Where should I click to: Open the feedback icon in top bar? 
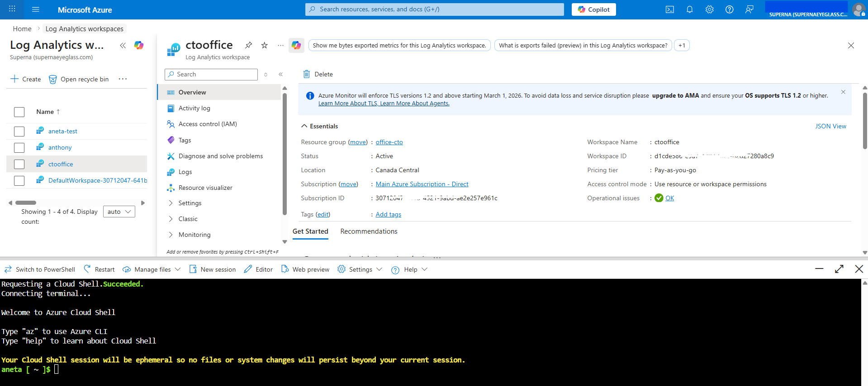coord(749,9)
